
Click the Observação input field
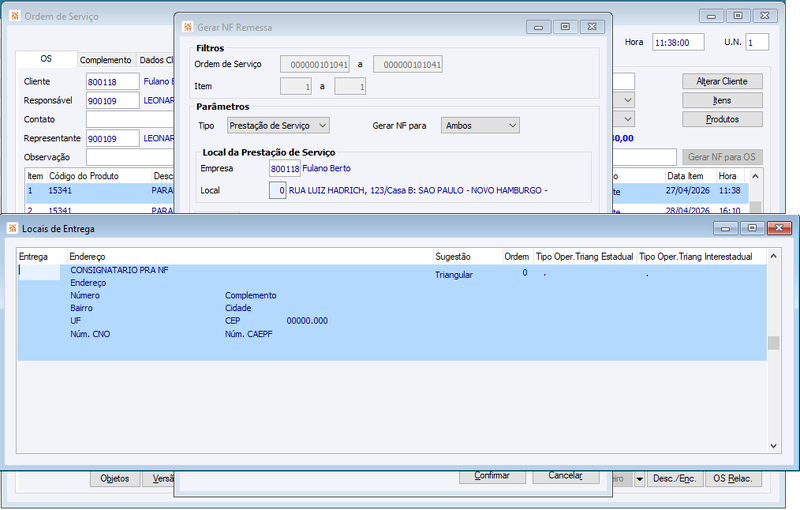click(130, 157)
